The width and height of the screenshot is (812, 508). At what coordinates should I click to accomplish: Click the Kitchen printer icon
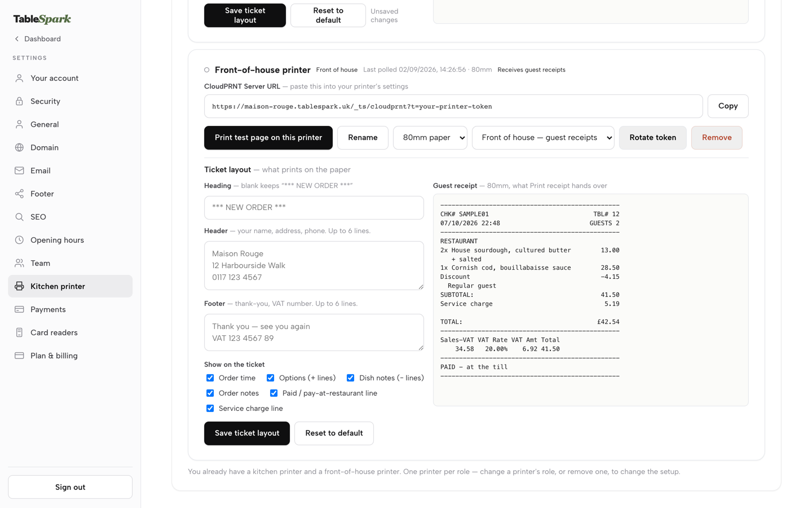[x=19, y=287]
